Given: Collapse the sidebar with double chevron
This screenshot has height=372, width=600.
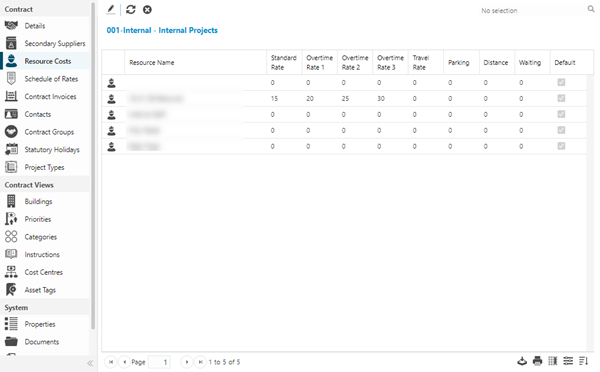Looking at the screenshot, I should pos(90,363).
